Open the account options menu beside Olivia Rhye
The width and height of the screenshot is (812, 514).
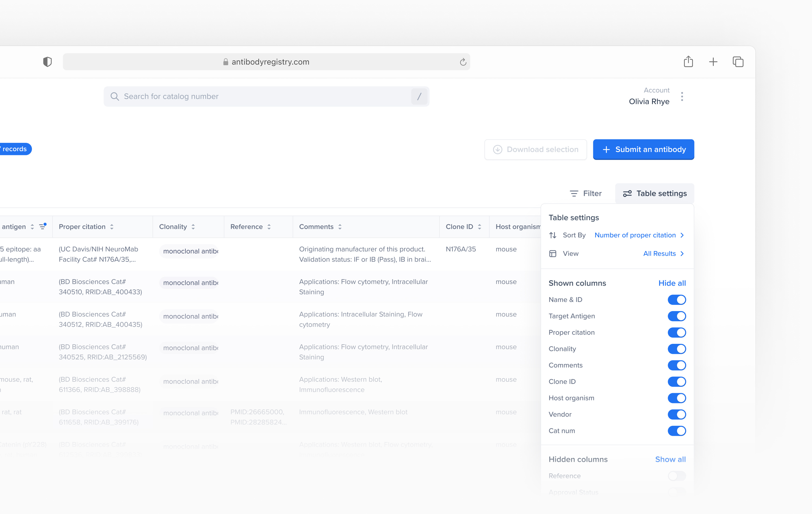682,97
